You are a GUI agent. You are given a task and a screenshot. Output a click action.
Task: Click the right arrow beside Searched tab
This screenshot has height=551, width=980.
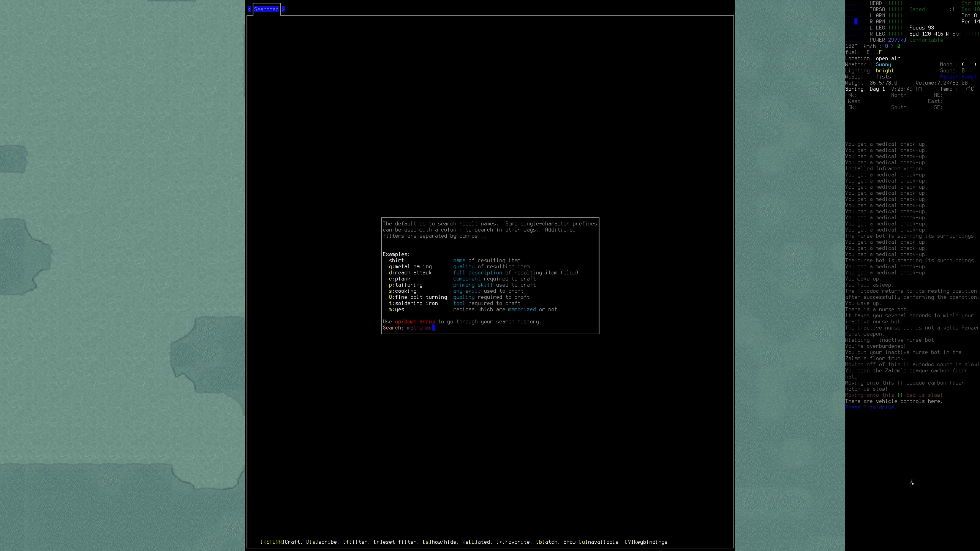[283, 9]
